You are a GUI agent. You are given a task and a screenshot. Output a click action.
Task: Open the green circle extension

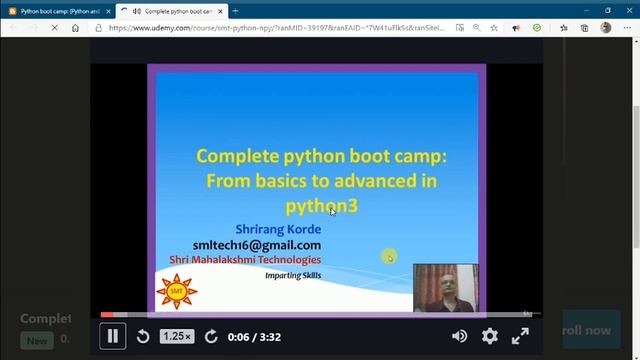pyautogui.click(x=537, y=28)
